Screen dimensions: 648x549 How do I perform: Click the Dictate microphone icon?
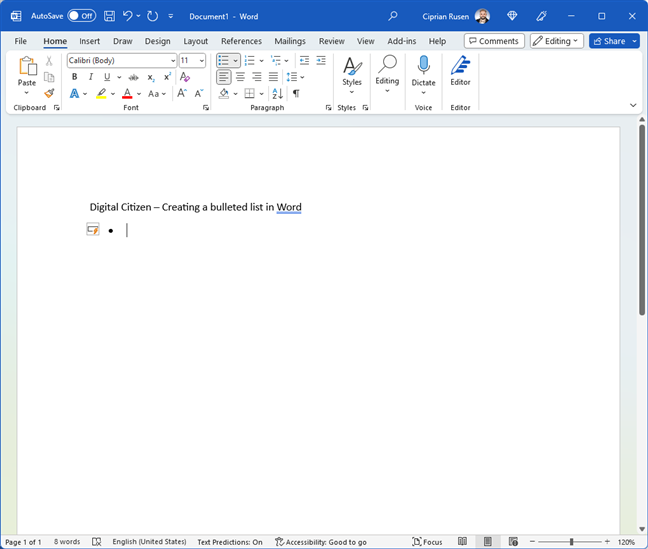[x=423, y=65]
